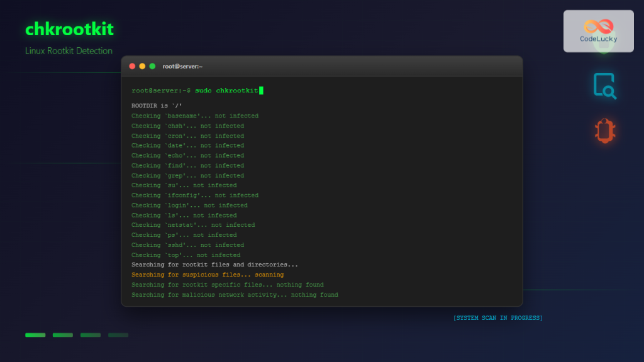Toggle the dimmed fourth progress segment
Viewport: 644px width, 362px height.
[118, 335]
